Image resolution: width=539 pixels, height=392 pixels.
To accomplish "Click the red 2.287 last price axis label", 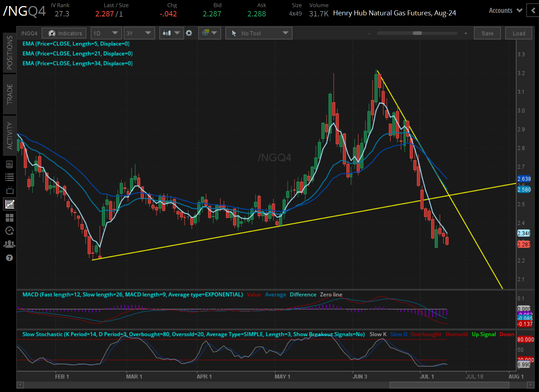I will pyautogui.click(x=524, y=244).
